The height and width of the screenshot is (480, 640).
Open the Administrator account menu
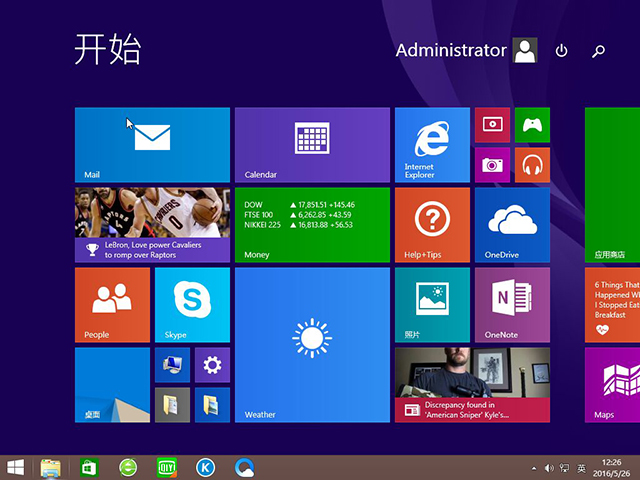click(466, 50)
